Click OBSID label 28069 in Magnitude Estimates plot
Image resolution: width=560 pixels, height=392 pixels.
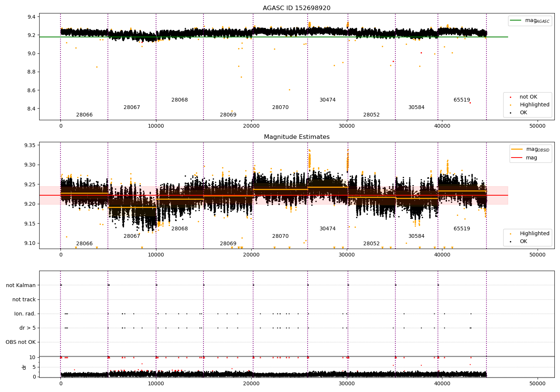tap(228, 244)
